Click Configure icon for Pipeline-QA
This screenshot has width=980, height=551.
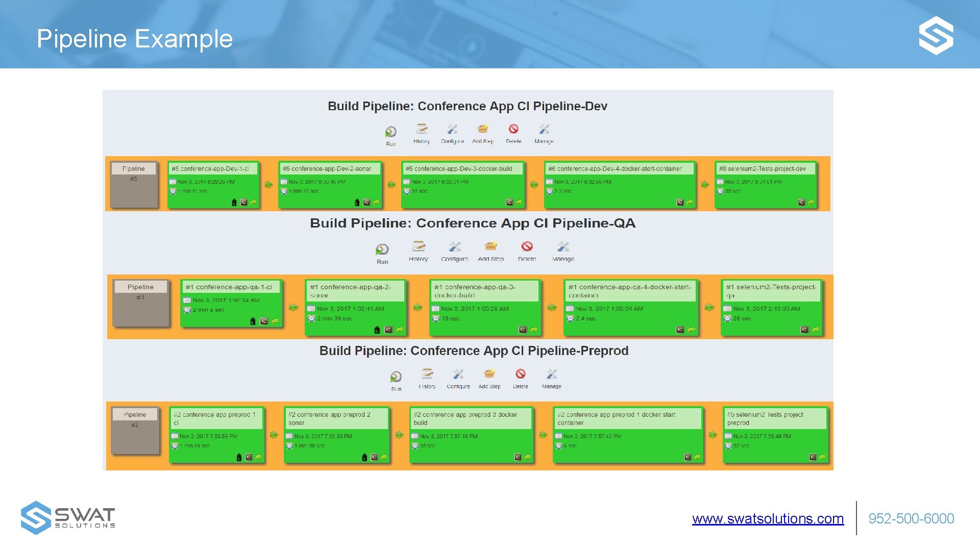[454, 247]
